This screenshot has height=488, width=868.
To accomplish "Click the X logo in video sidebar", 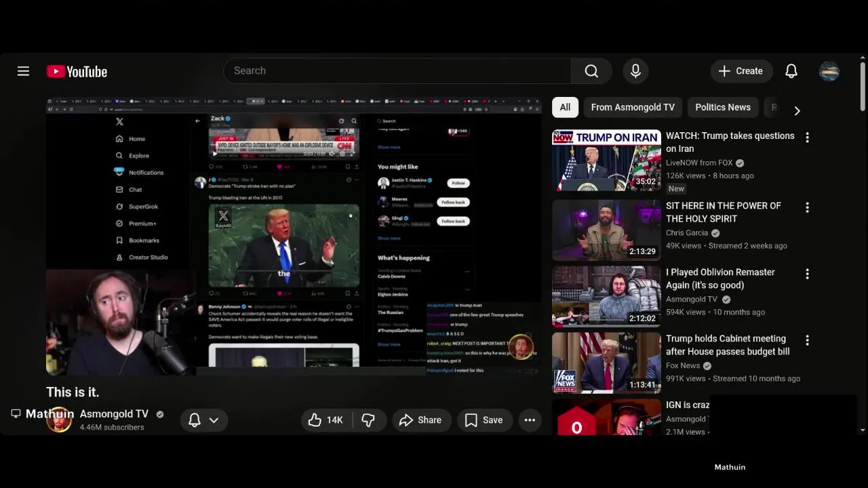I will (119, 122).
